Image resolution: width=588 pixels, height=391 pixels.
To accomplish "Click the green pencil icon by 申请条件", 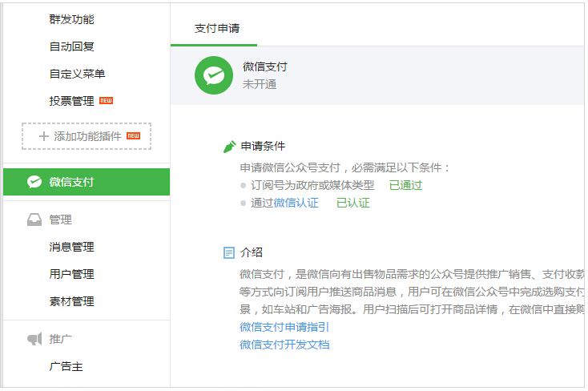I will (x=229, y=147).
